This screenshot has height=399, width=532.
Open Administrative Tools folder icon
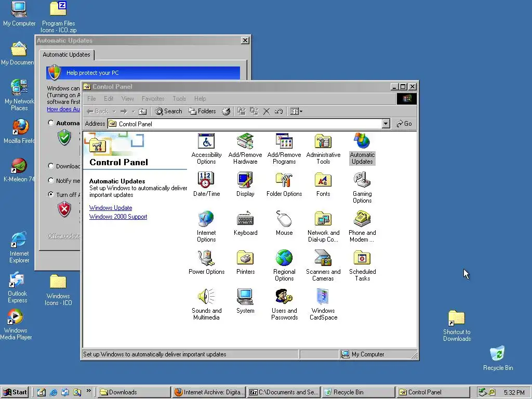(323, 149)
